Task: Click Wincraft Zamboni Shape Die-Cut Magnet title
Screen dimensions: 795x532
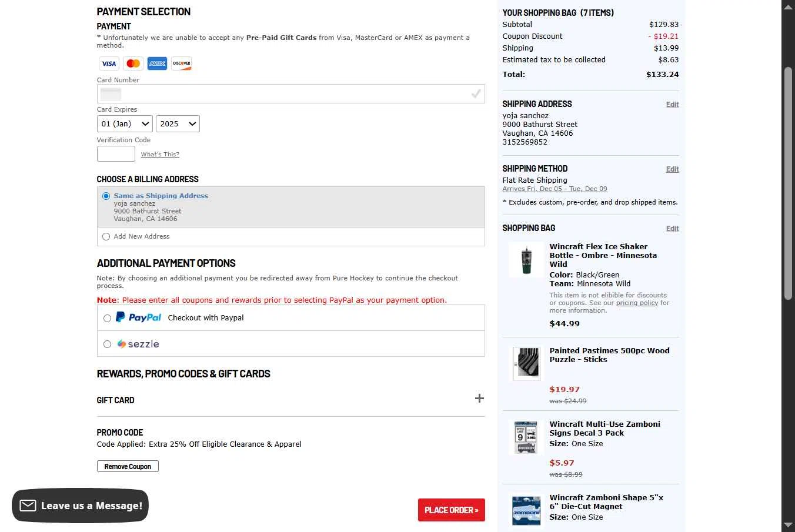Action: point(606,502)
